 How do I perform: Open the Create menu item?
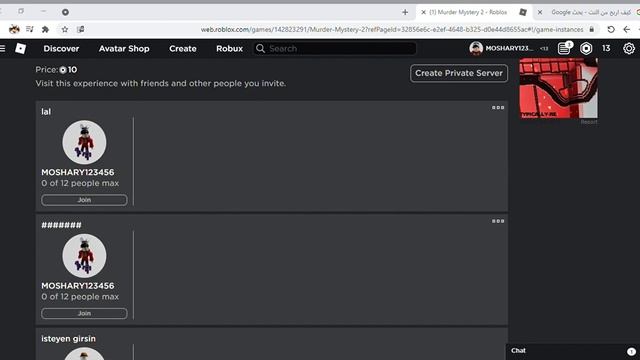click(183, 49)
